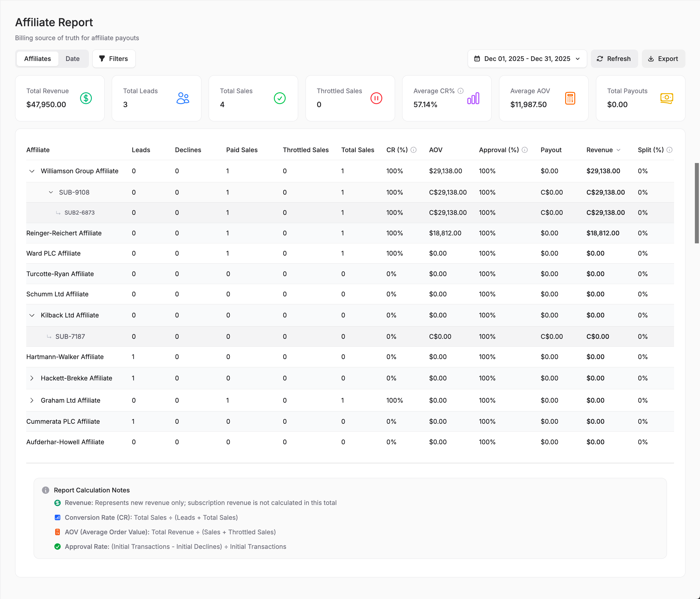This screenshot has height=599, width=700.
Task: Click the info icon beside Average CR%
Action: tap(461, 91)
